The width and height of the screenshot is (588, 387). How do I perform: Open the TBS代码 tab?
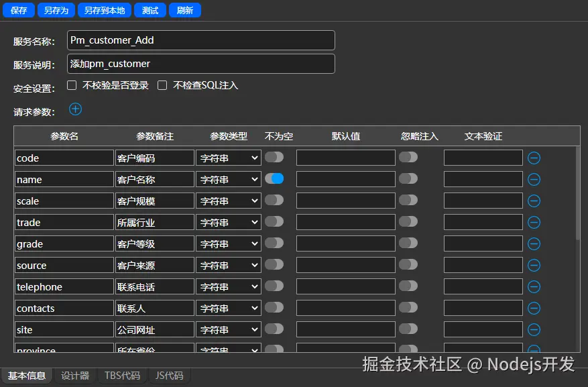coord(121,376)
